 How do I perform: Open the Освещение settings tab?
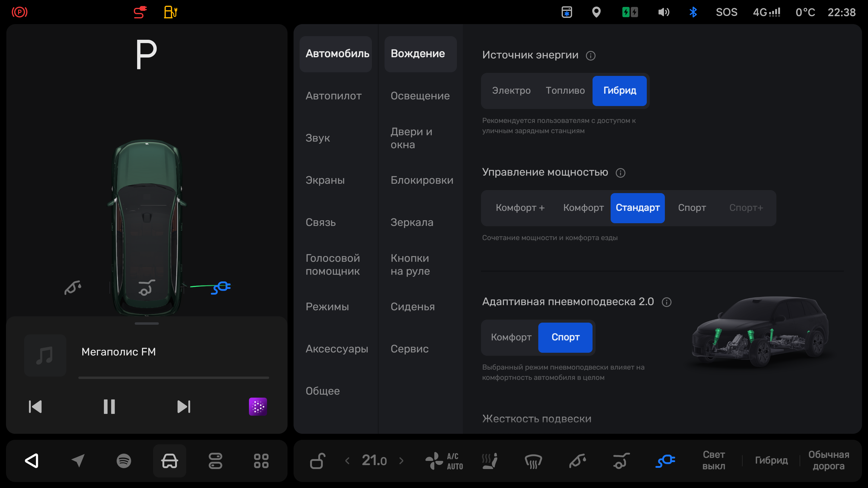(x=420, y=96)
